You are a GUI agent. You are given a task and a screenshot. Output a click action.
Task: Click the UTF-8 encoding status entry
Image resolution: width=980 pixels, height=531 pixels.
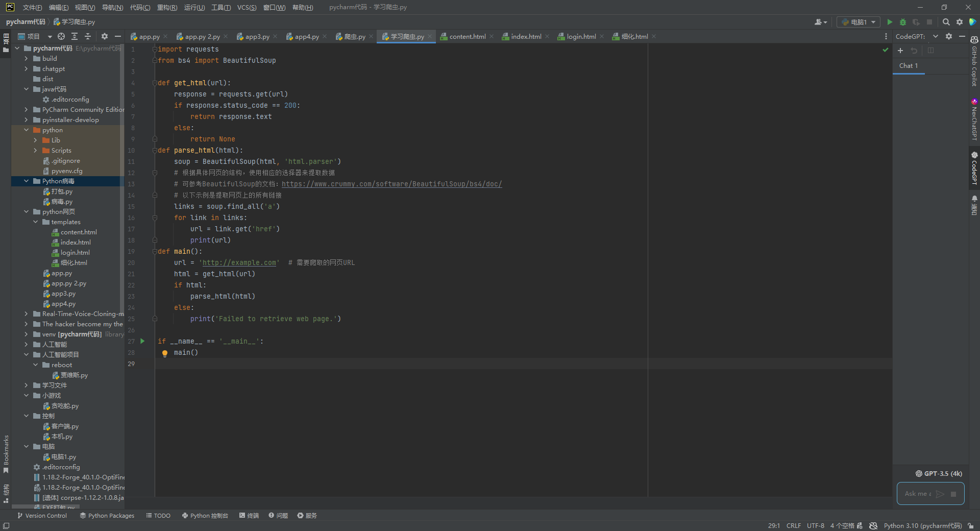pyautogui.click(x=816, y=526)
